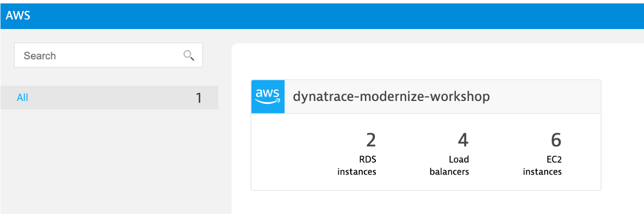The width and height of the screenshot is (644, 214).
Task: Click the AWS logo on the card
Action: coord(268,96)
